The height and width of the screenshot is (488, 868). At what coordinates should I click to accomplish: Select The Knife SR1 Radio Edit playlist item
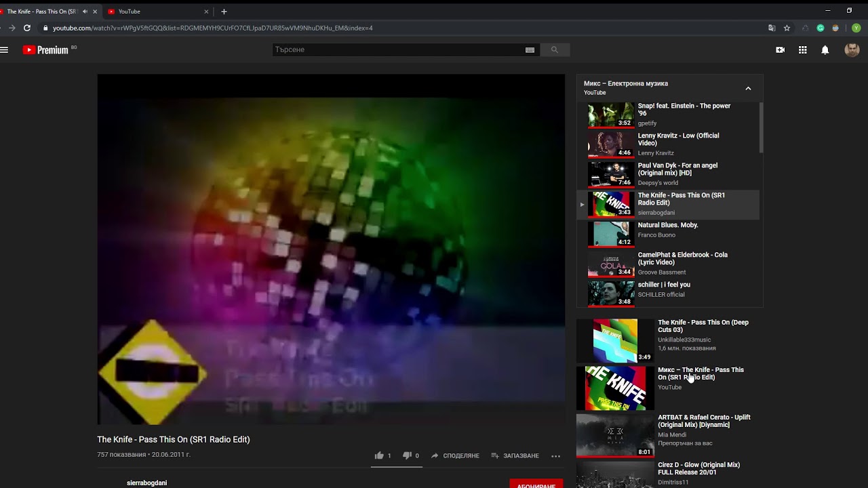[668, 204]
